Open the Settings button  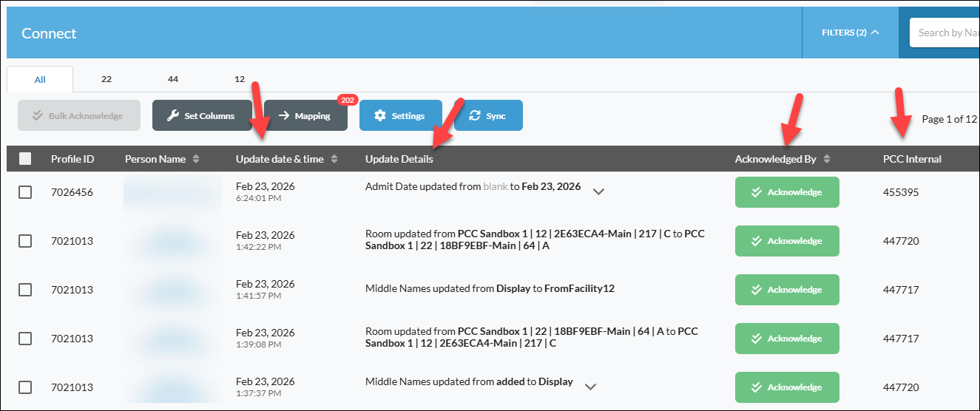point(401,115)
